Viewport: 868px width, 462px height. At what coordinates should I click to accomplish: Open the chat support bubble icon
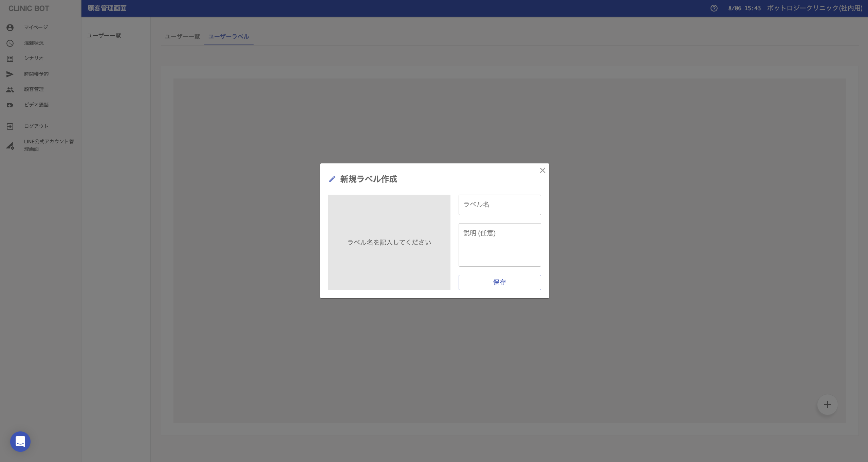point(20,441)
